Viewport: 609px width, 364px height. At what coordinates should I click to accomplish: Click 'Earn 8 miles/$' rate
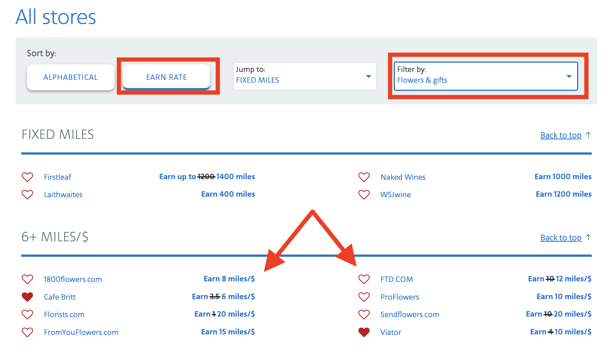coord(229,279)
